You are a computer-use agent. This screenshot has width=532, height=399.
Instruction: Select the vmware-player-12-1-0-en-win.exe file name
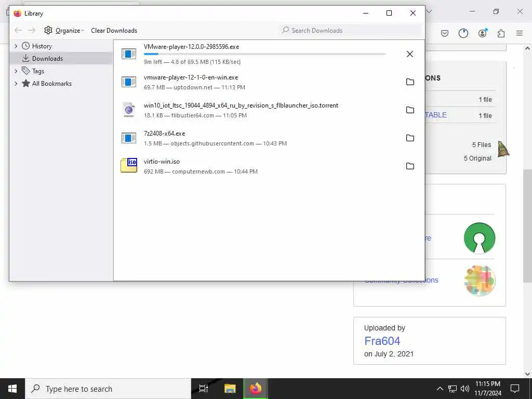click(x=191, y=77)
